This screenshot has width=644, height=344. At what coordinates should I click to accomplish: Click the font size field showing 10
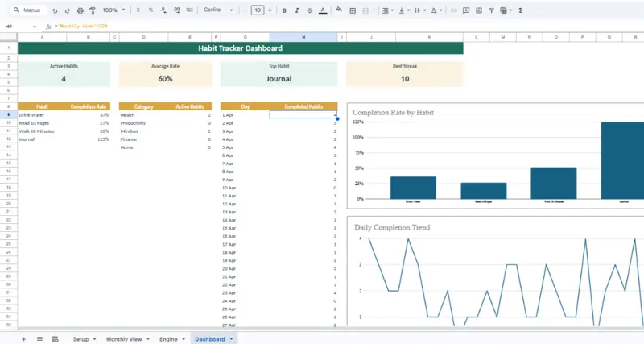[x=258, y=10]
